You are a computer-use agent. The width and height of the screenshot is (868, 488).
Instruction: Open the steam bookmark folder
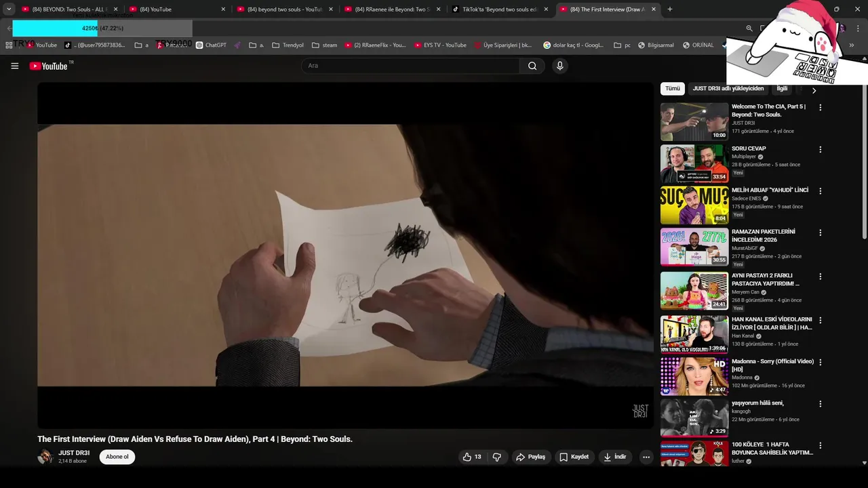coord(324,45)
